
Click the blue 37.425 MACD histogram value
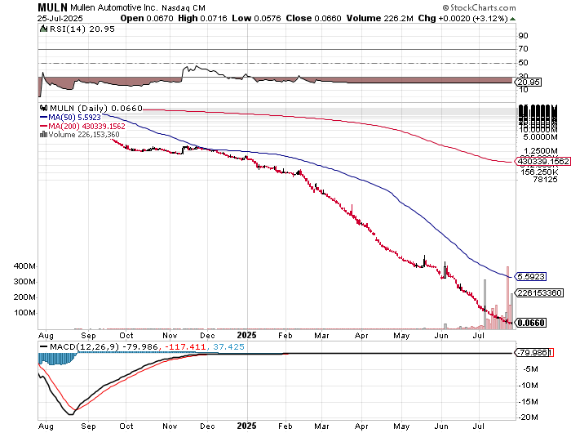click(x=229, y=347)
